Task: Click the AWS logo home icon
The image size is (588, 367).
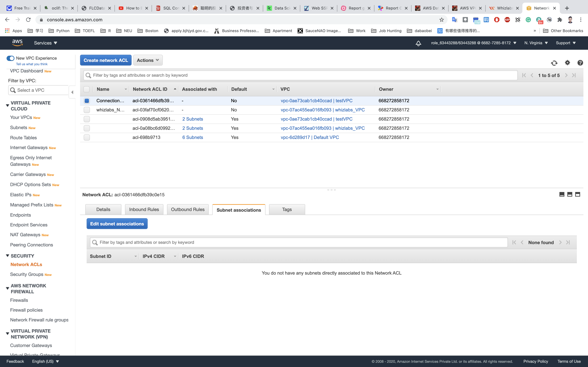Action: [18, 43]
